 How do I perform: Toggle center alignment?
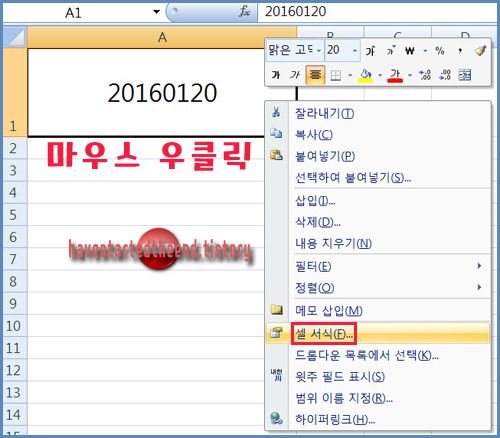pyautogui.click(x=315, y=75)
